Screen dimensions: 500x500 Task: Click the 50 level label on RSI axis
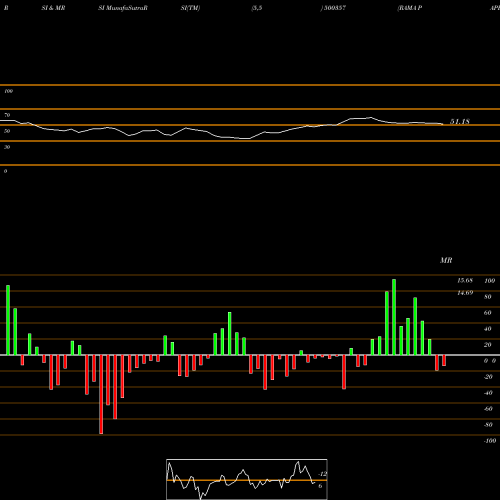tap(7, 131)
